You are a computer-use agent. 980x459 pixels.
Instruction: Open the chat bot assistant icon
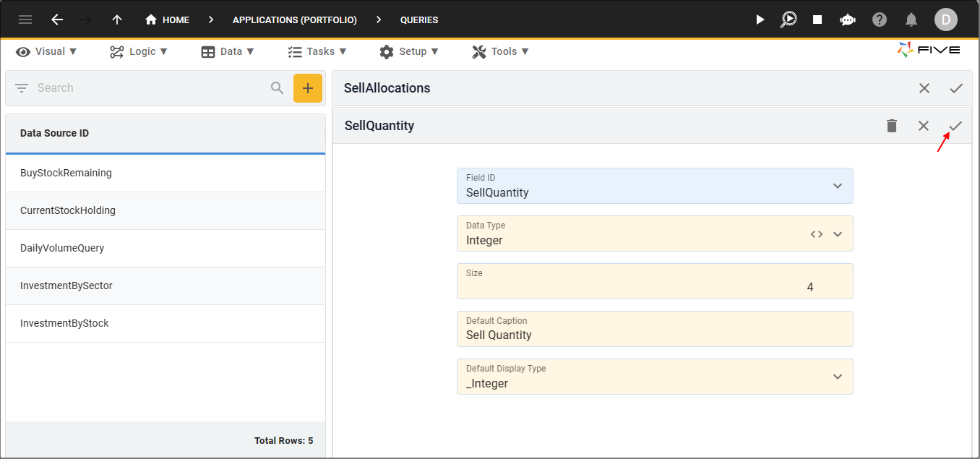coord(848,20)
